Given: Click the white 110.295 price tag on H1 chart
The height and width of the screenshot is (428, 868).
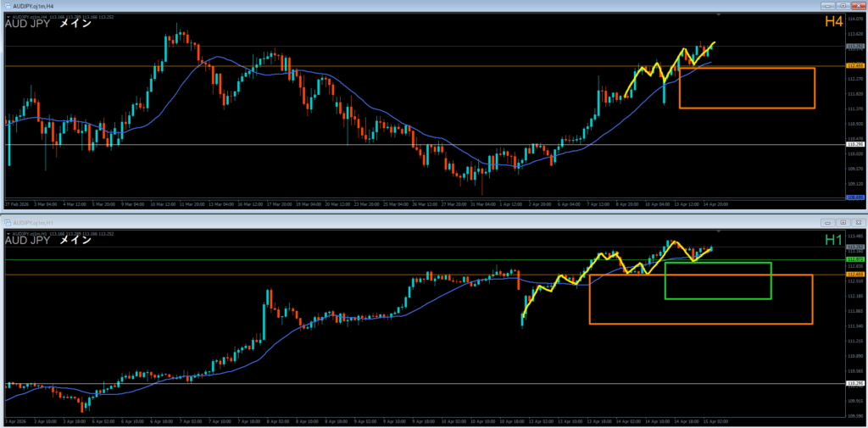Looking at the screenshot, I should 854,383.
